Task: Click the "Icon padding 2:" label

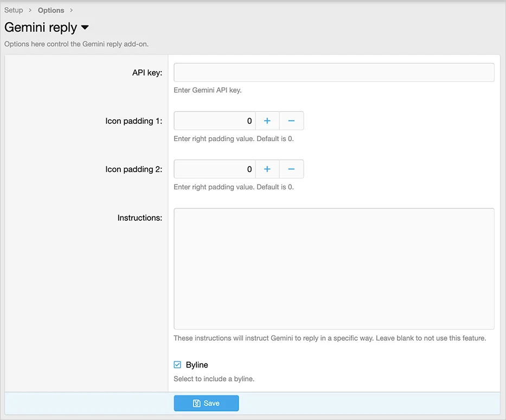Action: click(x=133, y=169)
